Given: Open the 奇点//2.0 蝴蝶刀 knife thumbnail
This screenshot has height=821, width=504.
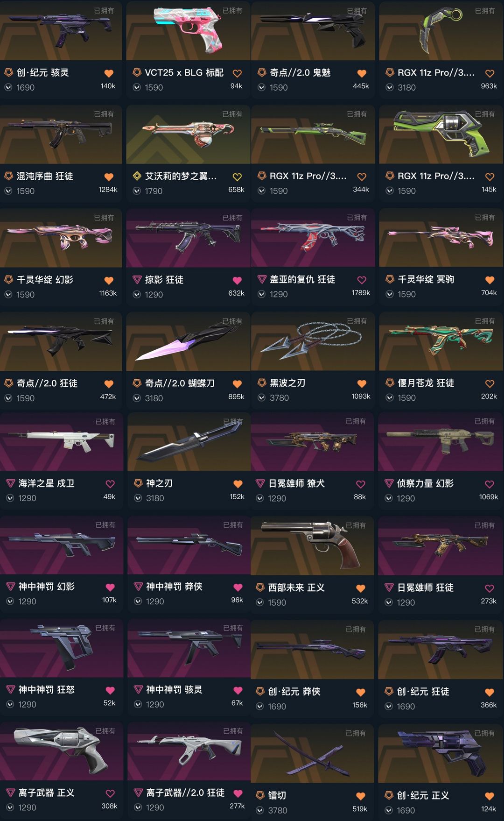Looking at the screenshot, I should point(189,341).
